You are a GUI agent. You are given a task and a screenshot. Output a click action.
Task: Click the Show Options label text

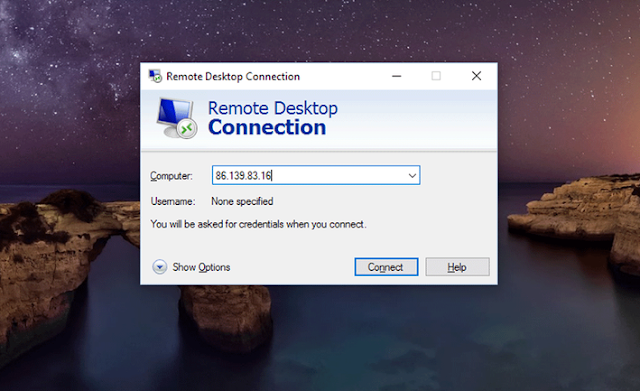coord(201,267)
